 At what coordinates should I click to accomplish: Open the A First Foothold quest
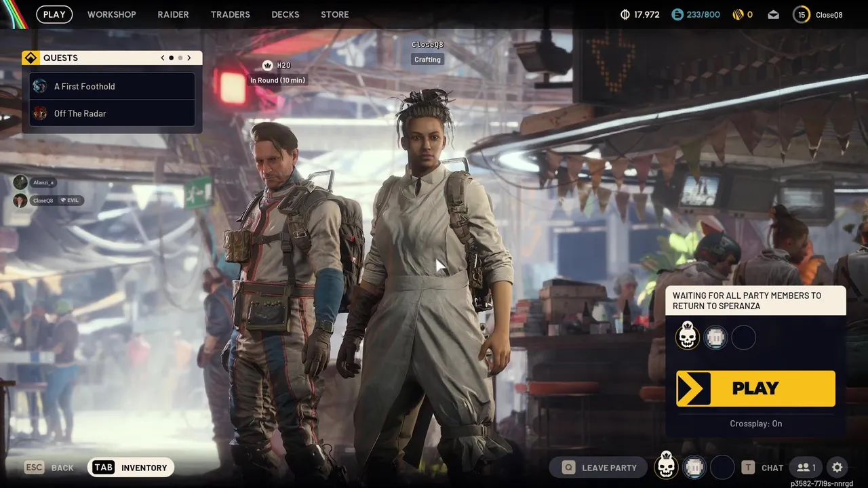click(x=113, y=86)
